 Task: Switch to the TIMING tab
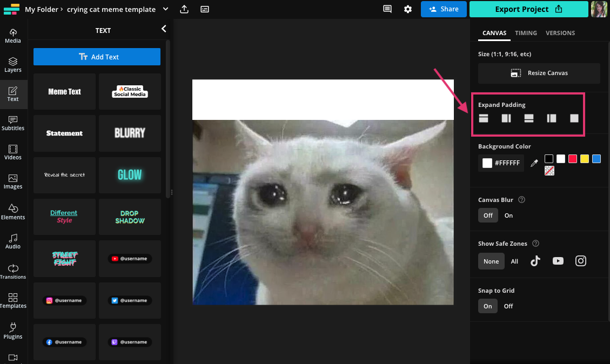click(526, 33)
